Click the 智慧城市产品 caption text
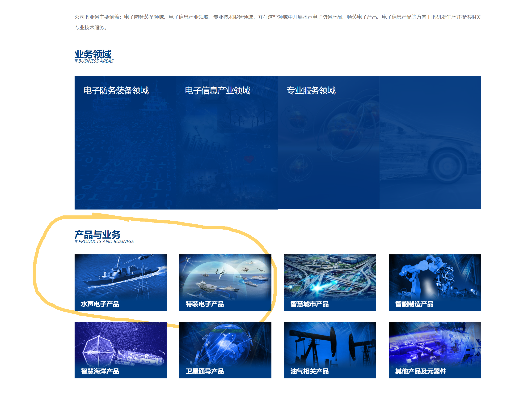Image resolution: width=532 pixels, height=398 pixels. tap(309, 304)
